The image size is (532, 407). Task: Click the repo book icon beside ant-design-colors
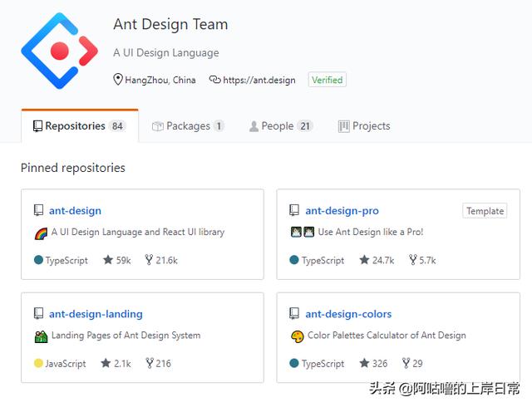tap(294, 313)
